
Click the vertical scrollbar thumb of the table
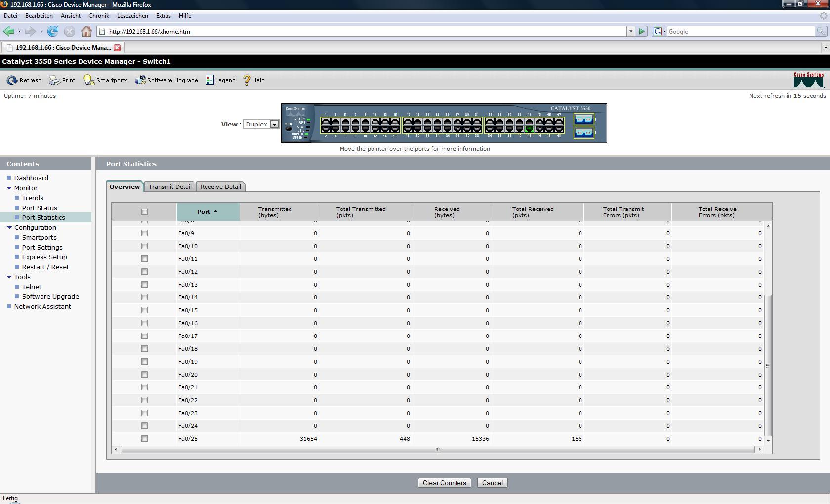click(768, 366)
